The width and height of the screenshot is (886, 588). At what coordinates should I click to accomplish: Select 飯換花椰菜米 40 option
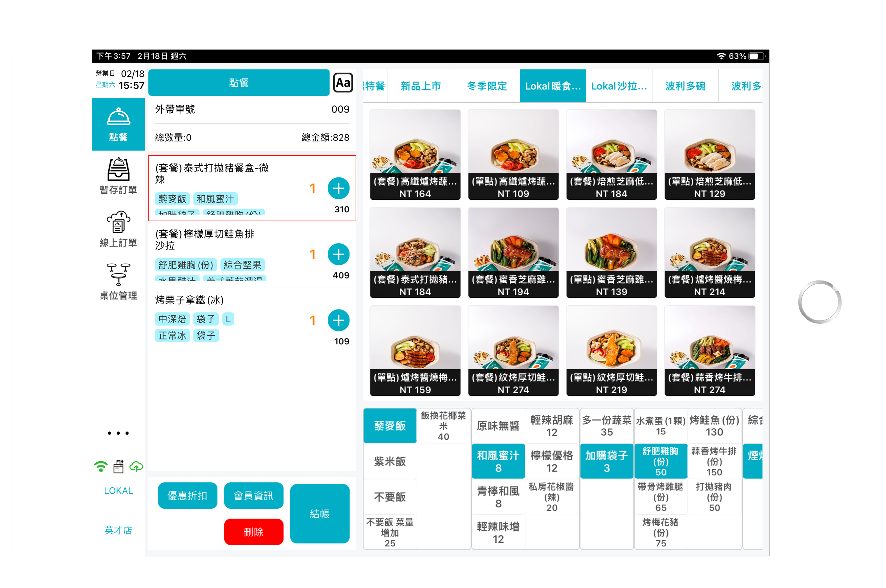(x=443, y=426)
